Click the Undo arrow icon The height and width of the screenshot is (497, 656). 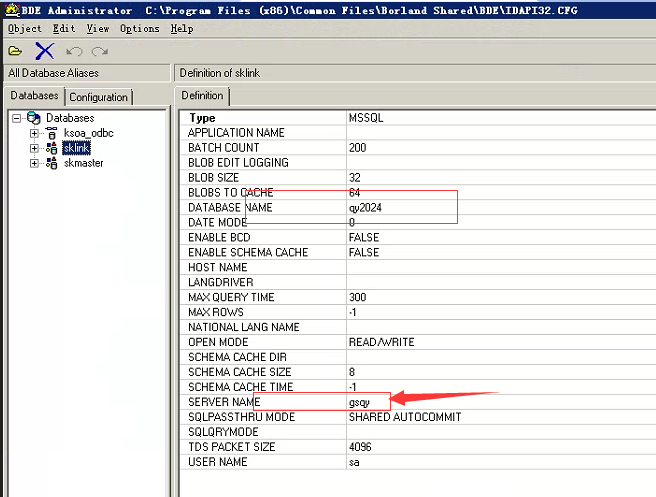coord(74,50)
